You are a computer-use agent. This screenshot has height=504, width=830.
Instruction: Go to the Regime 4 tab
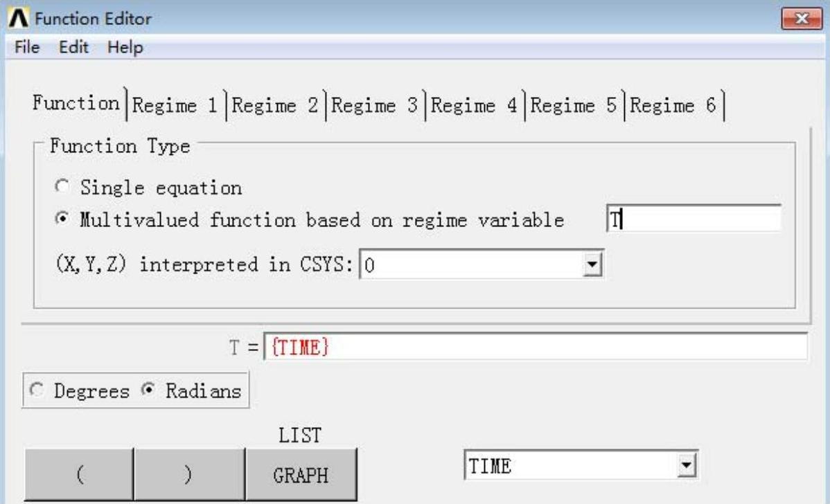click(475, 106)
